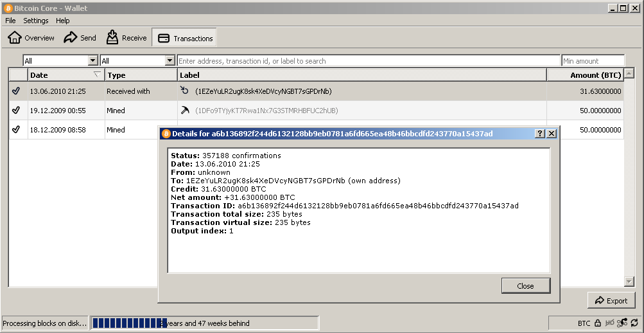The image size is (644, 333).
Task: Click the Transaction ID line in the details
Action: click(345, 206)
